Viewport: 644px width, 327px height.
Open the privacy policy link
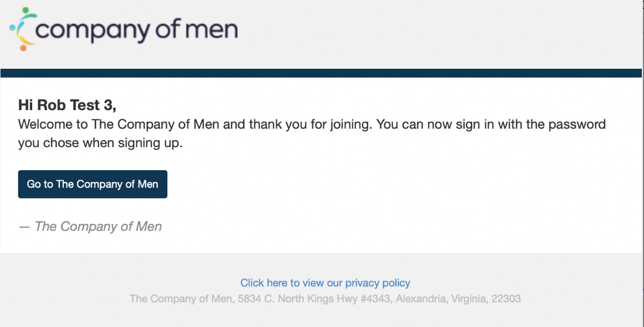click(325, 283)
